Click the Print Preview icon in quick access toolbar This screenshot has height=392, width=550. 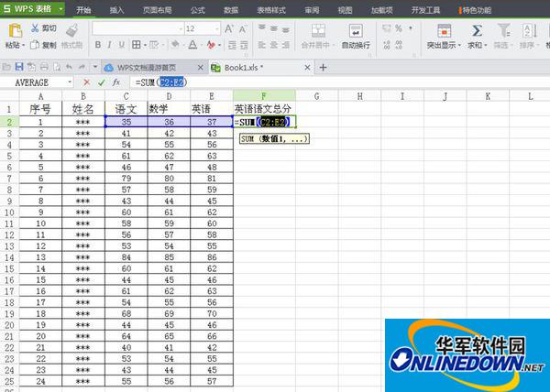56,67
